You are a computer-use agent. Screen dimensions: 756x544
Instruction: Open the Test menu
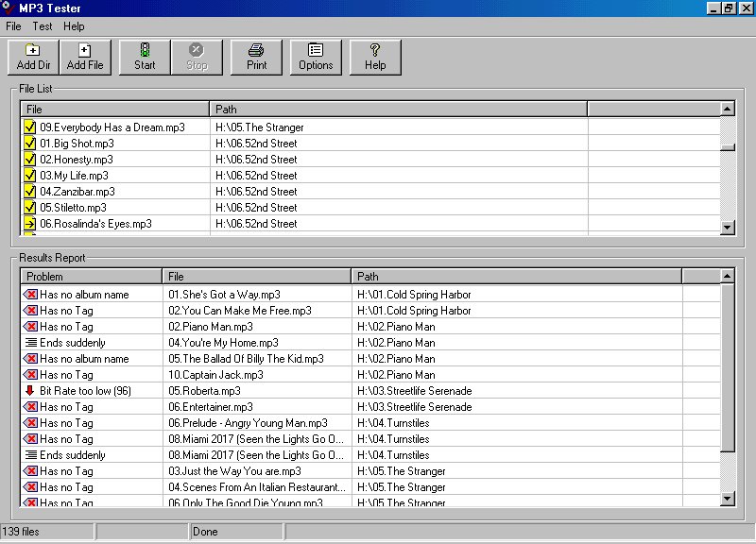click(x=42, y=26)
